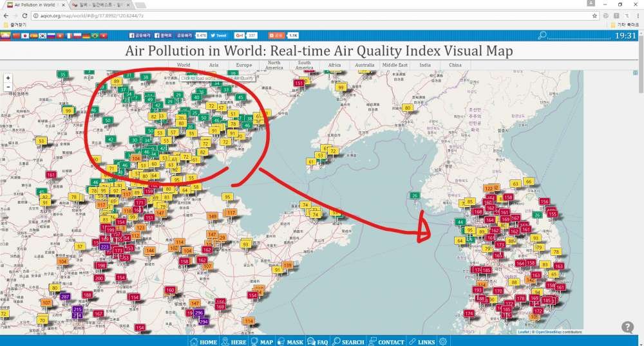644x346 pixels.
Task: Zoom out the map with minus button
Action: pos(8,87)
